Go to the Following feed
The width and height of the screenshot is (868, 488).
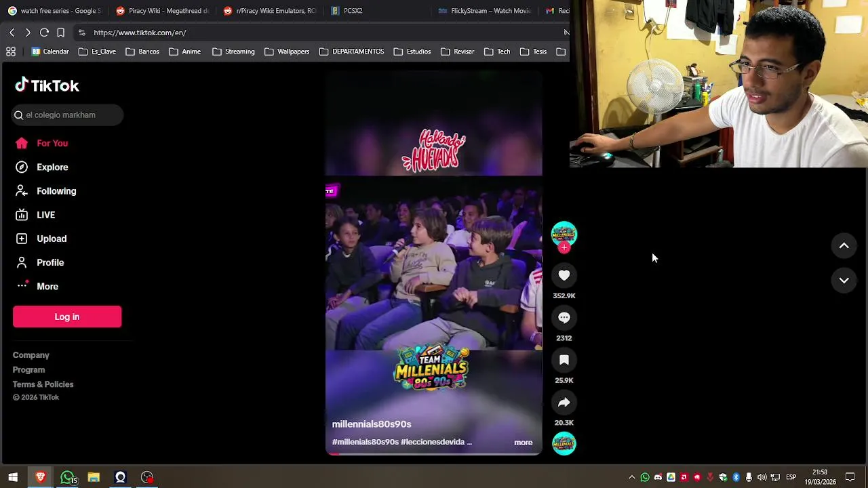coord(46,191)
